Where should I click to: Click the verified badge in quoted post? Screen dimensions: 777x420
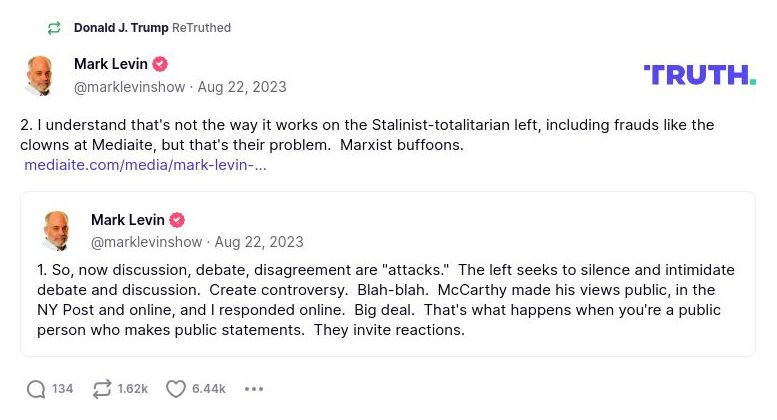[177, 221]
